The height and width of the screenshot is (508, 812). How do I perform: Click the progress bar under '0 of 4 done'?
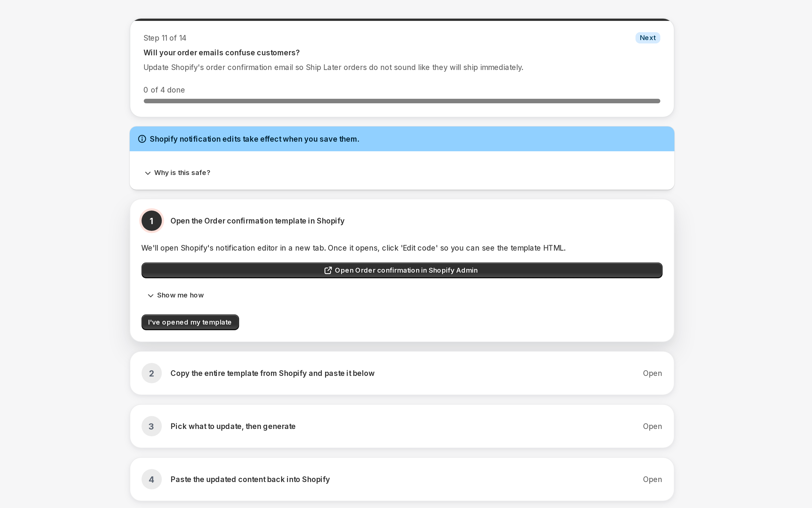click(402, 101)
